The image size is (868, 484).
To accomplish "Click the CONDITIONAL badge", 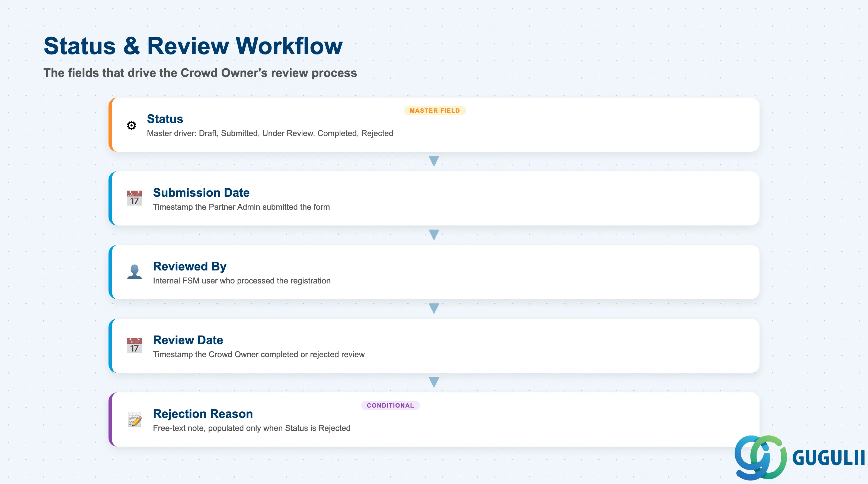I will (x=390, y=406).
